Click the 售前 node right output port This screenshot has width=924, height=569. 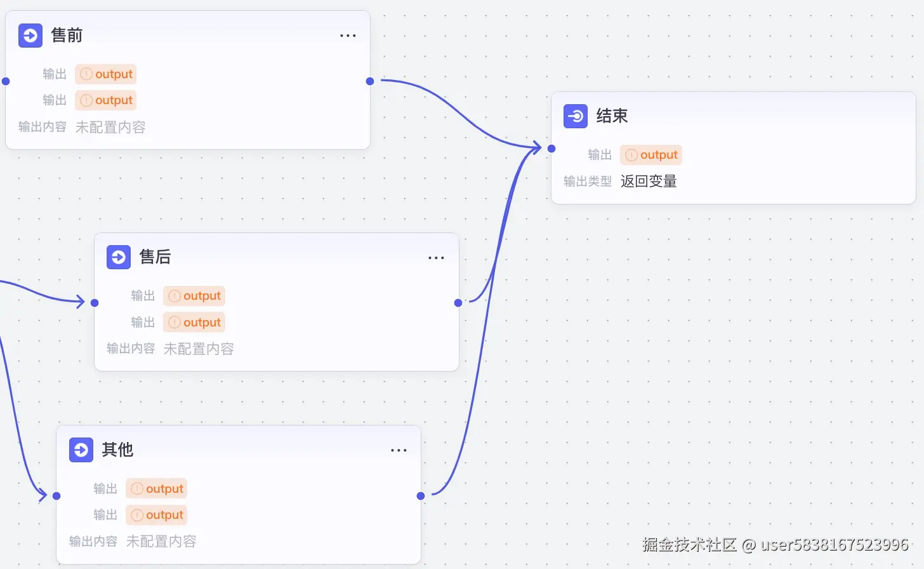pos(370,81)
